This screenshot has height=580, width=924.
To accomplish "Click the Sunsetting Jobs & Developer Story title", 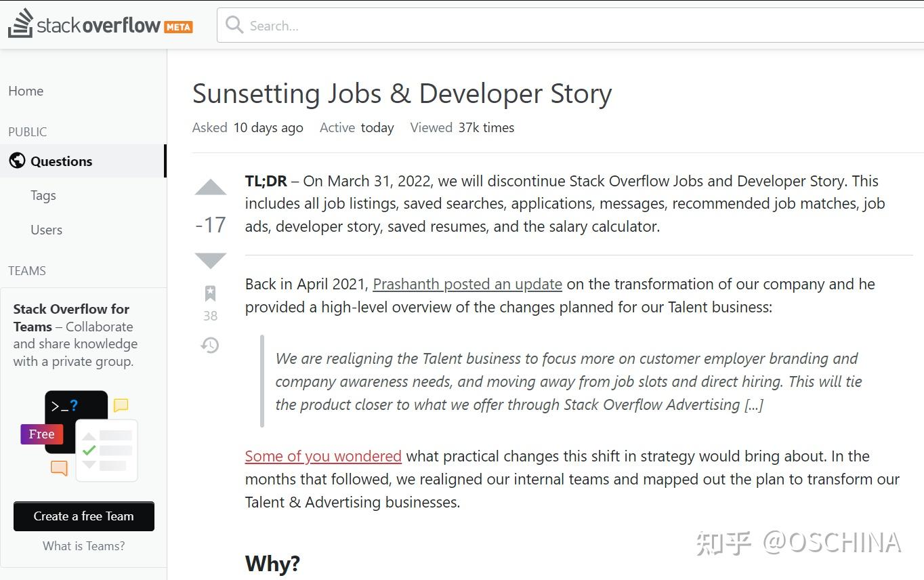I will click(x=402, y=94).
